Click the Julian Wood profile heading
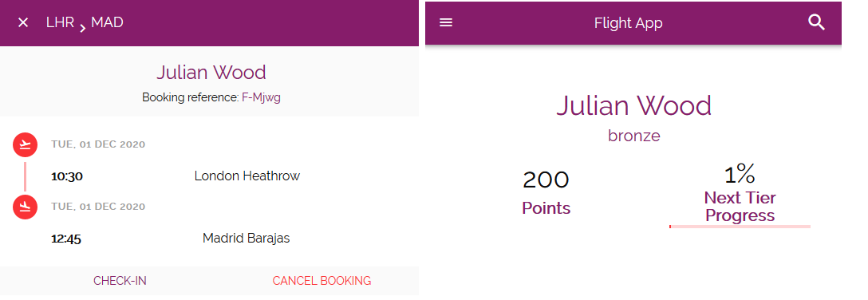Viewport: 868px width, 300px height. tap(633, 106)
